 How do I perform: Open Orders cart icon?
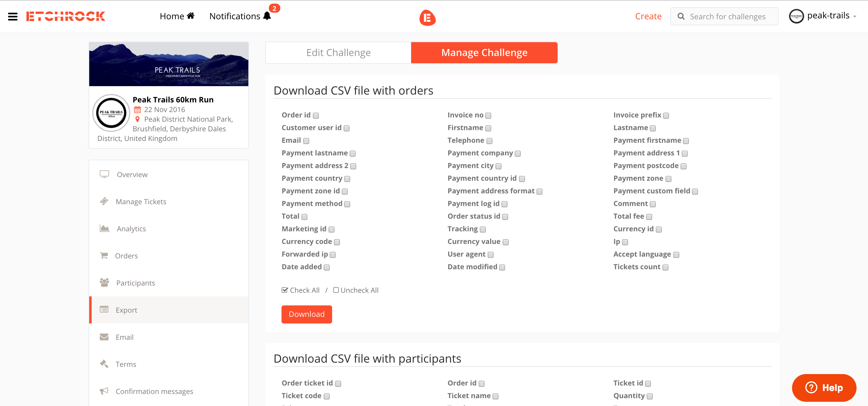pyautogui.click(x=104, y=255)
